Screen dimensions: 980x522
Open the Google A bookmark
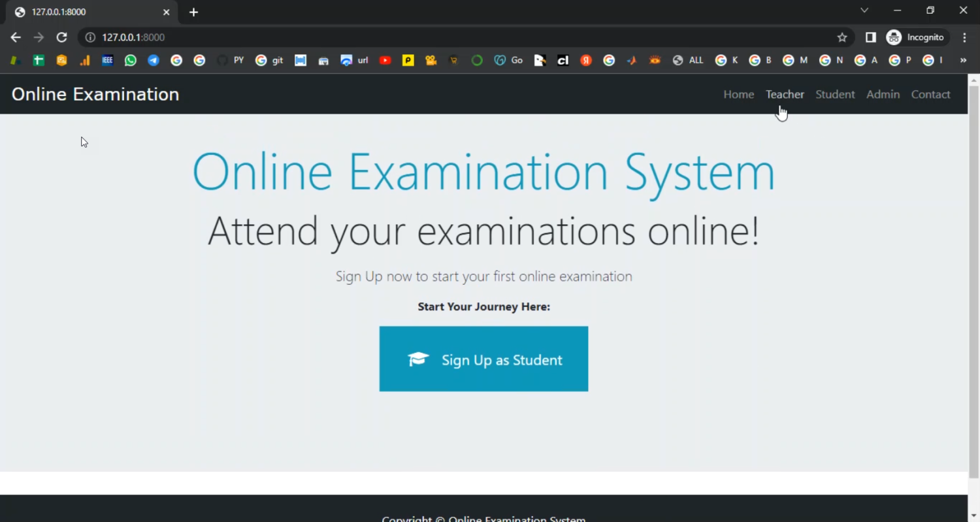pyautogui.click(x=866, y=60)
